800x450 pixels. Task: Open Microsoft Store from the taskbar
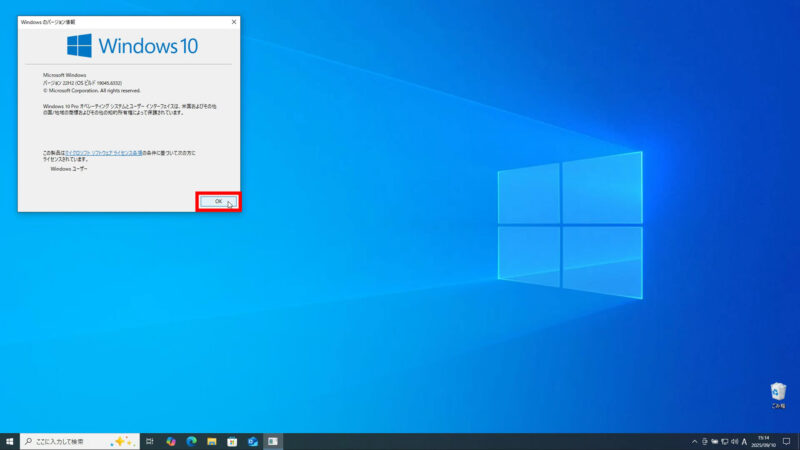pyautogui.click(x=232, y=441)
